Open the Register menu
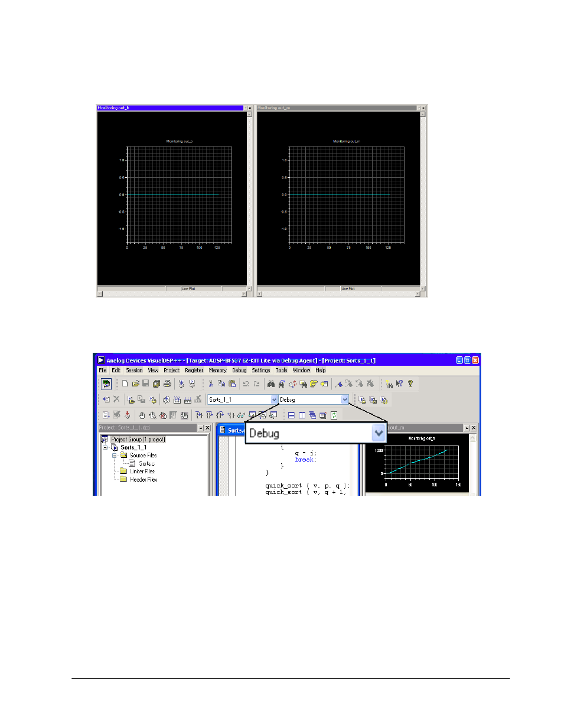 194,370
